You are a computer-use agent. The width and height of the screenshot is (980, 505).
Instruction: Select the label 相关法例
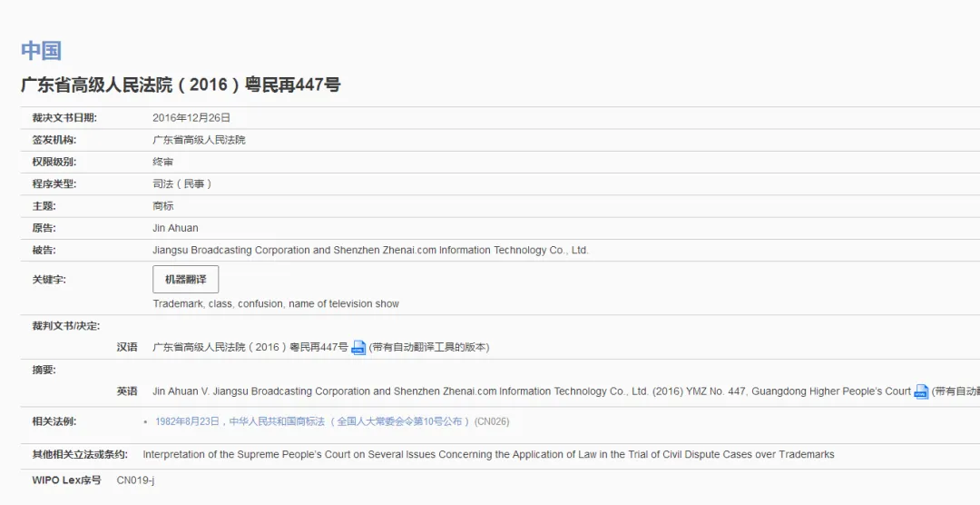pyautogui.click(x=54, y=421)
